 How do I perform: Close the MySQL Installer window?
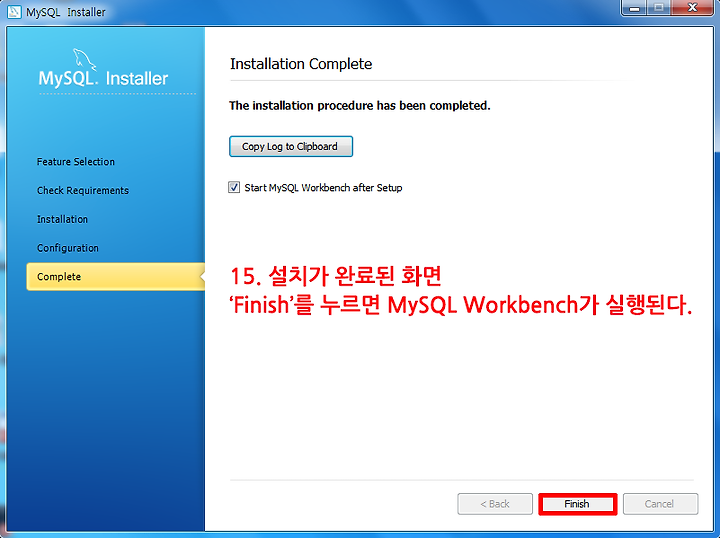pos(692,8)
